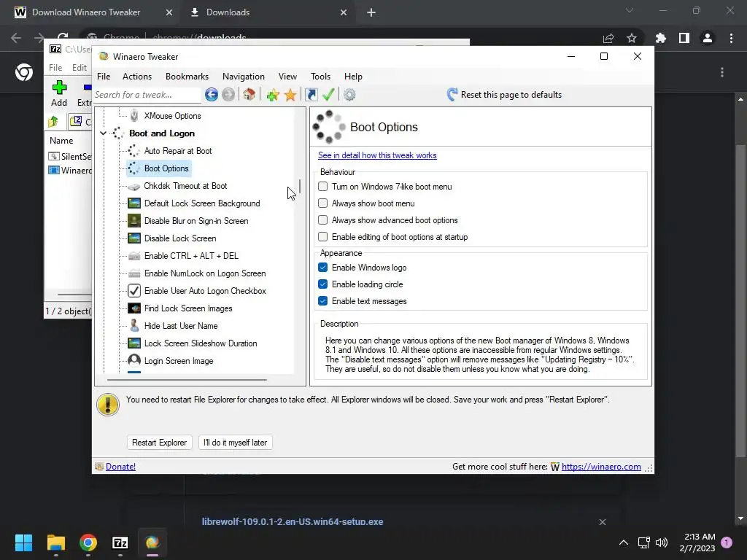Check Always show advanced boot options
This screenshot has width=747, height=560.
pos(322,220)
